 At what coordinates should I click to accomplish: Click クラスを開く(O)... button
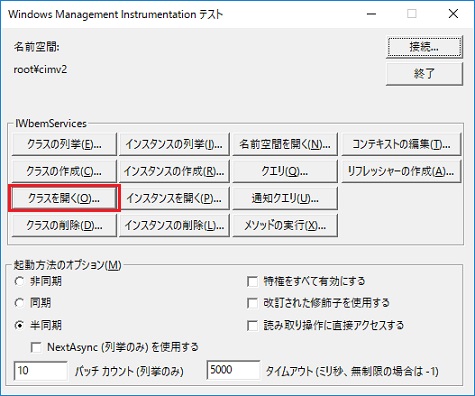point(64,198)
